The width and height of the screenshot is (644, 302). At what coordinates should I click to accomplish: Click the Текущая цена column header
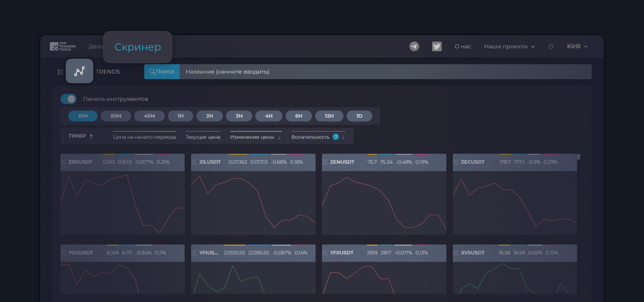tap(203, 137)
